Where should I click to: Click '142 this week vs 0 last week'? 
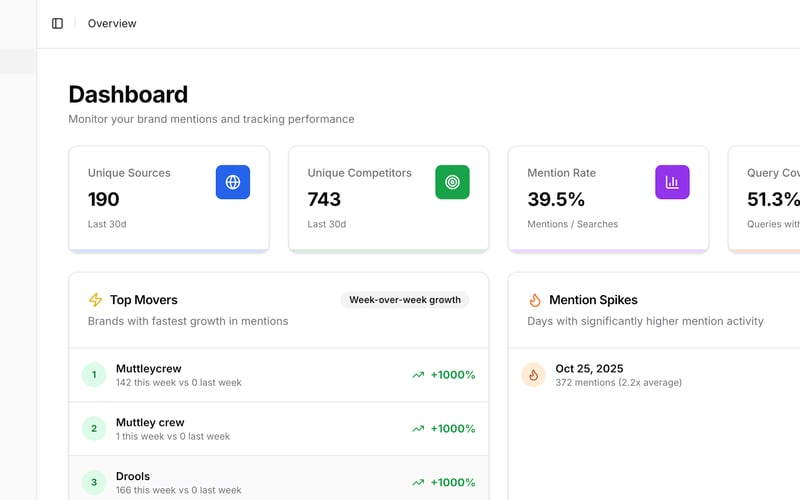[179, 383]
